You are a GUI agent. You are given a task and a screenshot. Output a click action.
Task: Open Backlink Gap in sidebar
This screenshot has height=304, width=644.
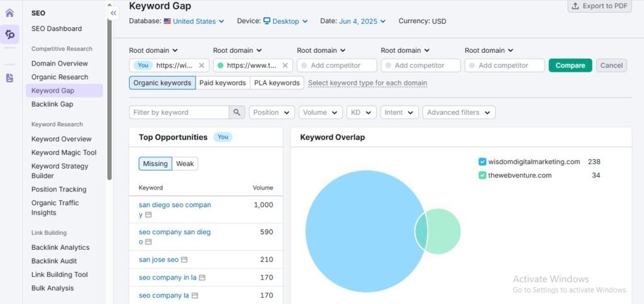tap(52, 104)
